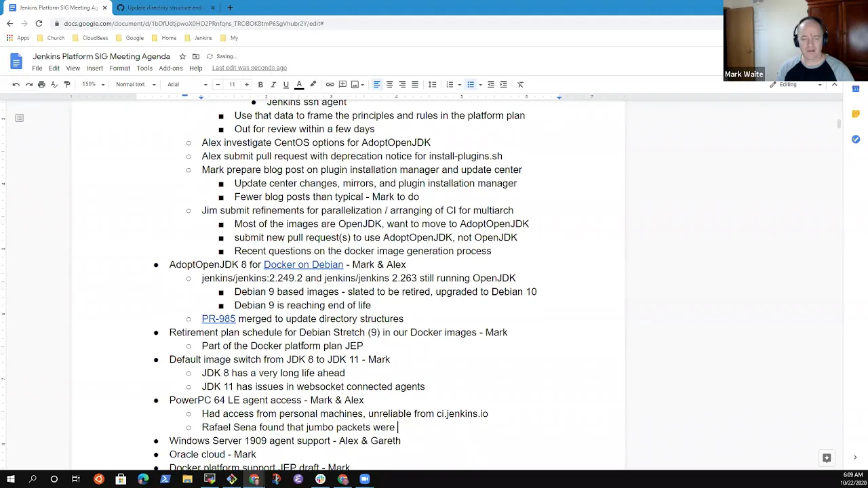Viewport: 868px width, 488px height.
Task: Reload the current page
Action: tap(39, 23)
